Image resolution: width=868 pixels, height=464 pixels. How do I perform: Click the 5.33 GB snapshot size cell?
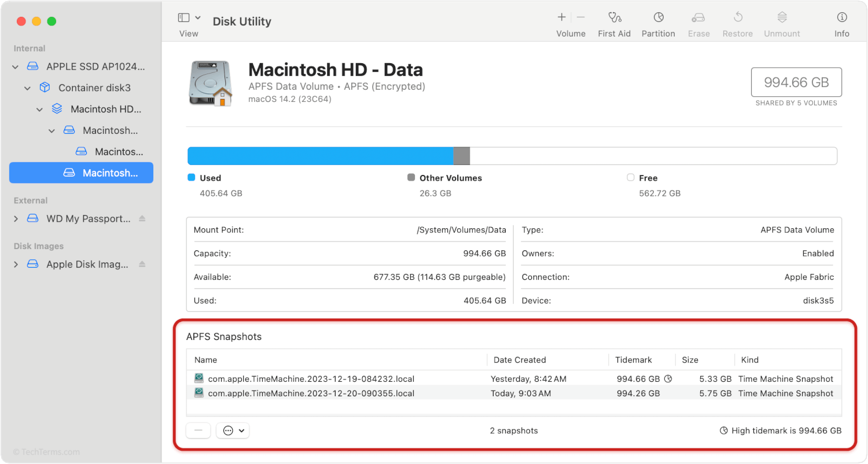point(715,379)
